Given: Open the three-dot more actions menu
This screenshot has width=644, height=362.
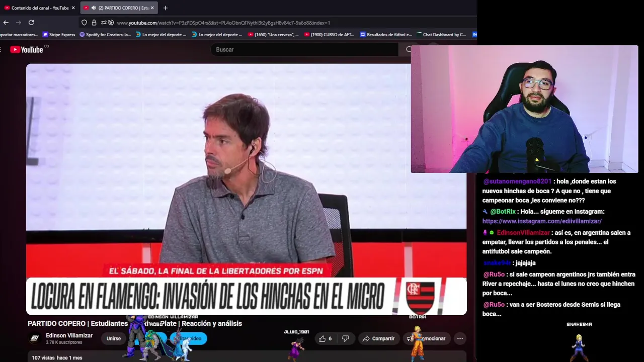Looking at the screenshot, I should 460,338.
